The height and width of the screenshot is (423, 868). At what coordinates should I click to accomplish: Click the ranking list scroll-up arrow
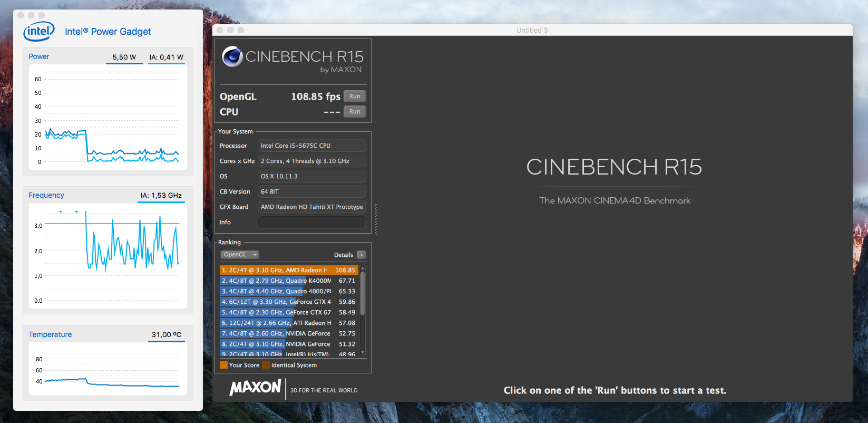(363, 269)
